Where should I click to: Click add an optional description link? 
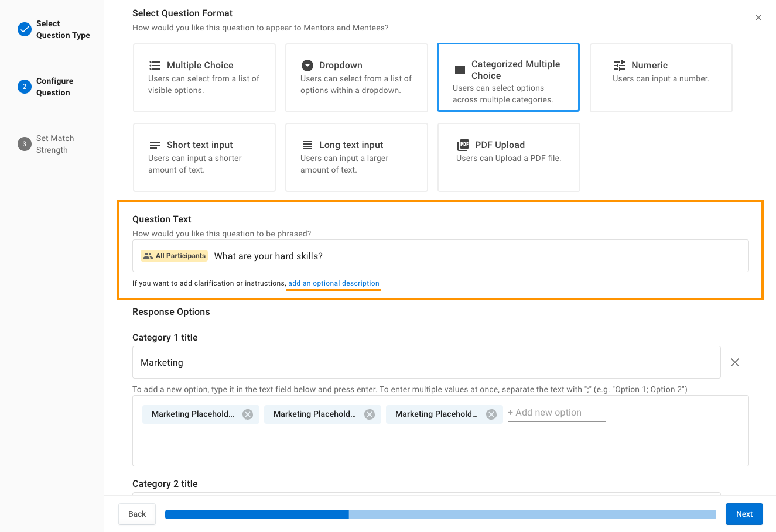333,283
